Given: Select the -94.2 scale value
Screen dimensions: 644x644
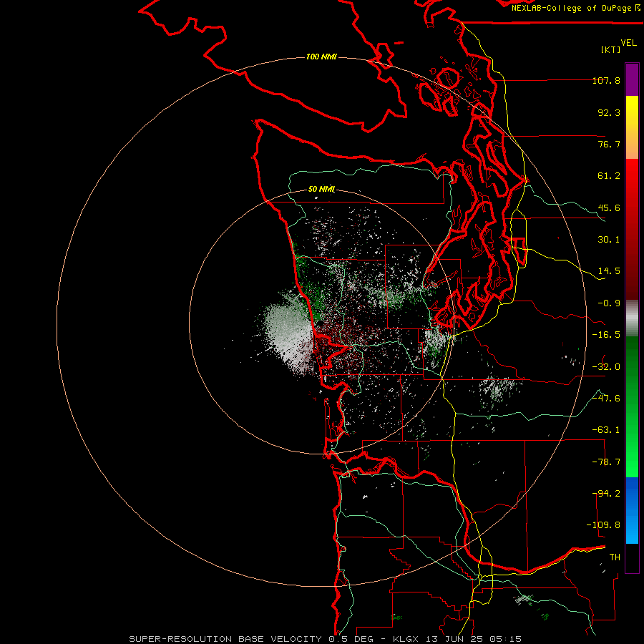Looking at the screenshot, I should pos(606,494).
